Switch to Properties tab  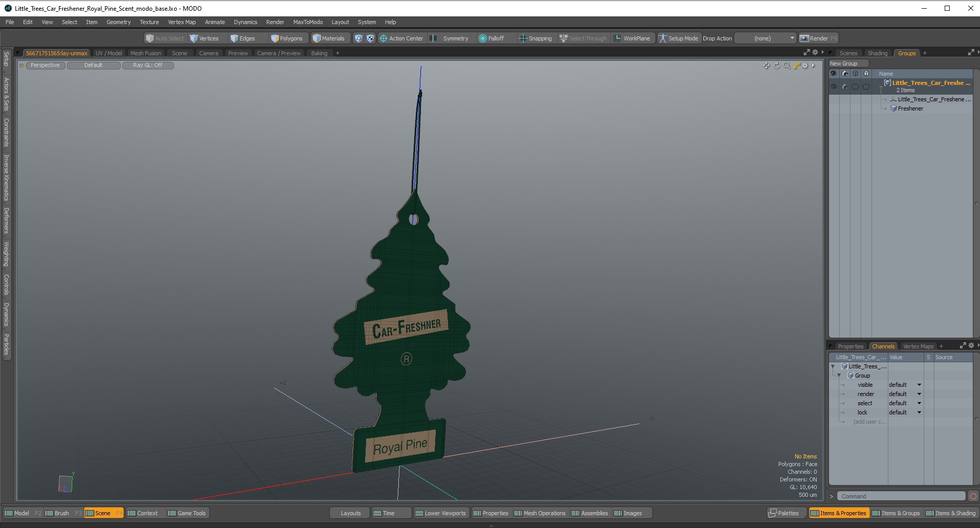[850, 346]
